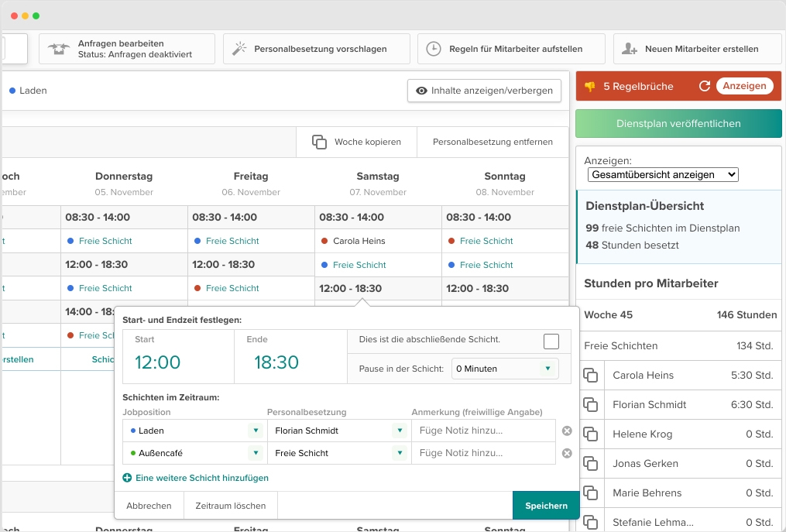Check 'Dies ist die abschließende Schicht' box
This screenshot has height=532, width=786.
[551, 342]
